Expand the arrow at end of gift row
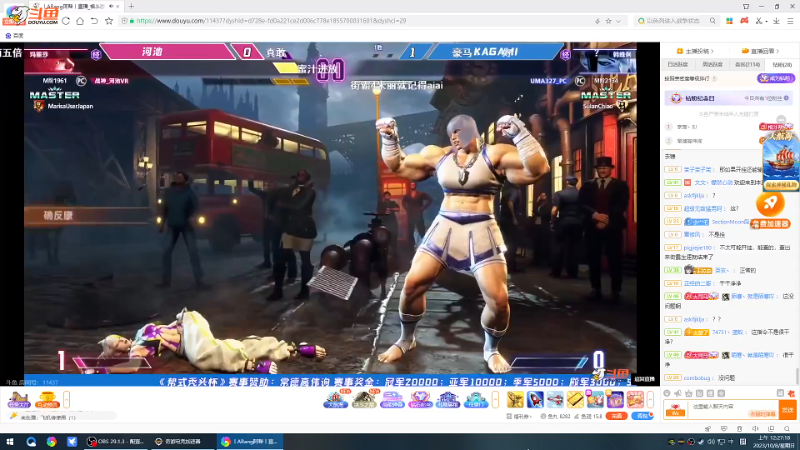 (650, 399)
